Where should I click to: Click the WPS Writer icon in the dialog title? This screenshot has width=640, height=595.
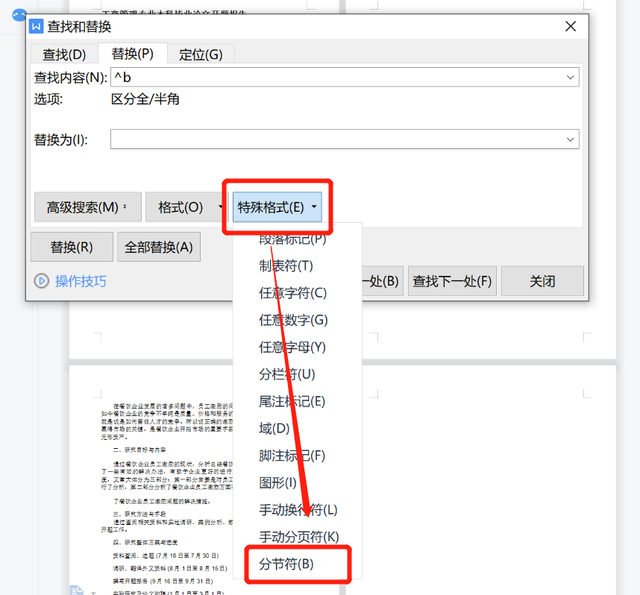pos(36,27)
